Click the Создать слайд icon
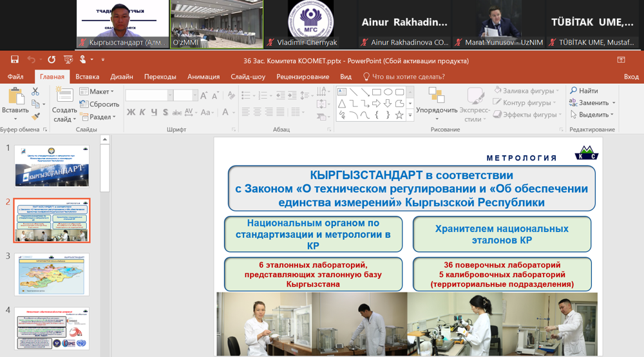 64,95
